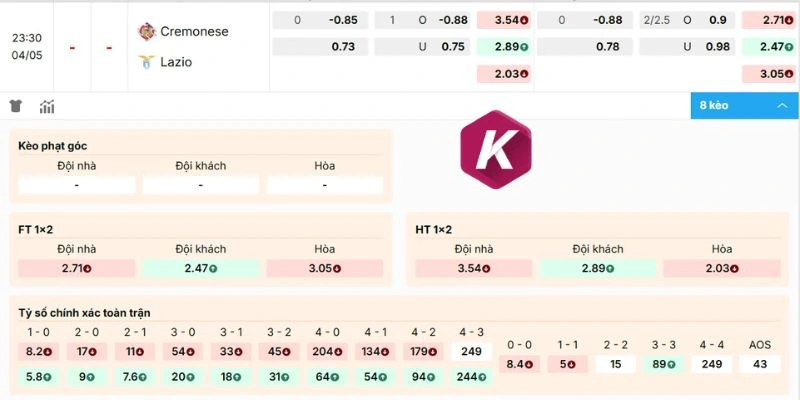The width and height of the screenshot is (800, 400).
Task: Select Đội nhà cell under Kèo phạt góc
Action: click(77, 185)
